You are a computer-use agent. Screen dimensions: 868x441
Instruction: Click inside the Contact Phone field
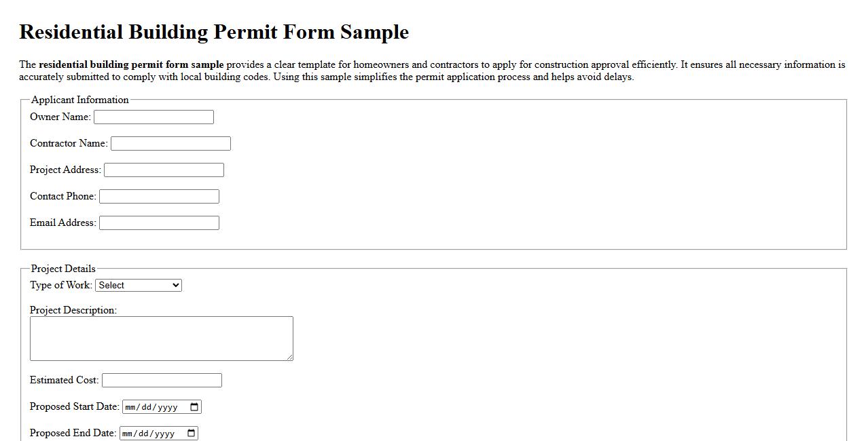click(159, 196)
